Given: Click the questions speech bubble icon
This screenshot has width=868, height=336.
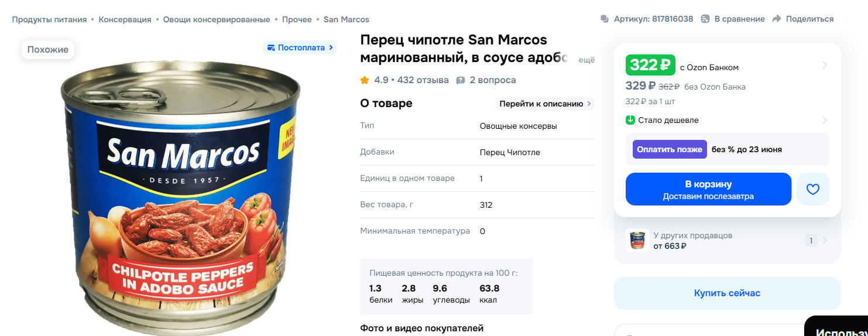Looking at the screenshot, I should [461, 80].
